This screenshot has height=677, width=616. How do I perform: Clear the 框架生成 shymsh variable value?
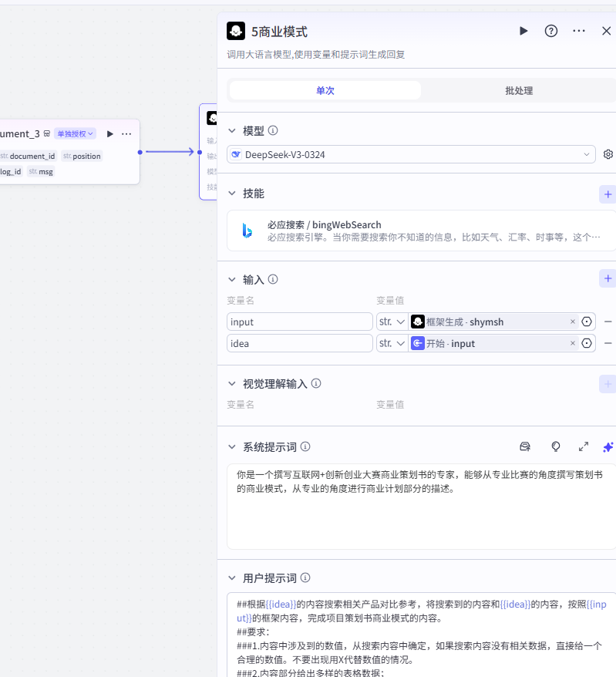(573, 322)
